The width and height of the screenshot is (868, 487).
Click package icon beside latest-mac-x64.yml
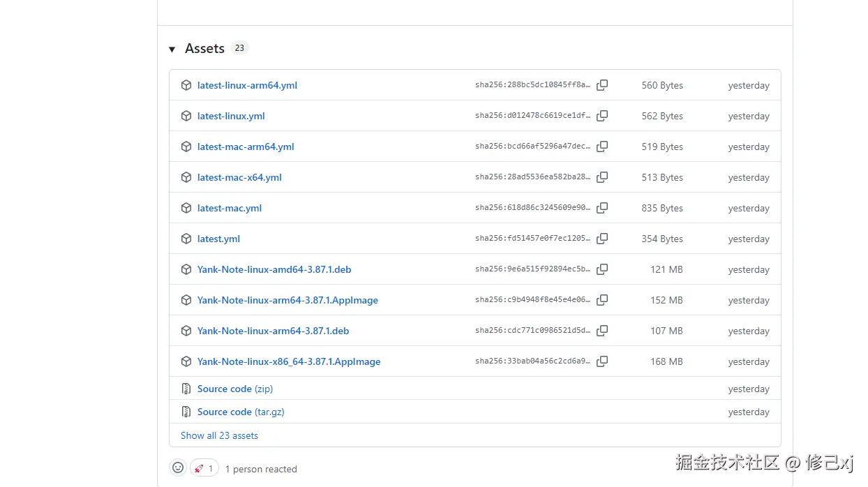186,177
